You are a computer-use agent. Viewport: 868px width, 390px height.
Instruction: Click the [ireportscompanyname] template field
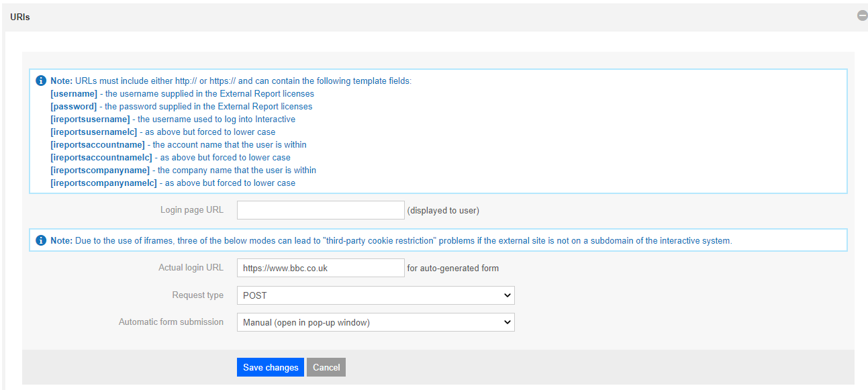coord(100,170)
